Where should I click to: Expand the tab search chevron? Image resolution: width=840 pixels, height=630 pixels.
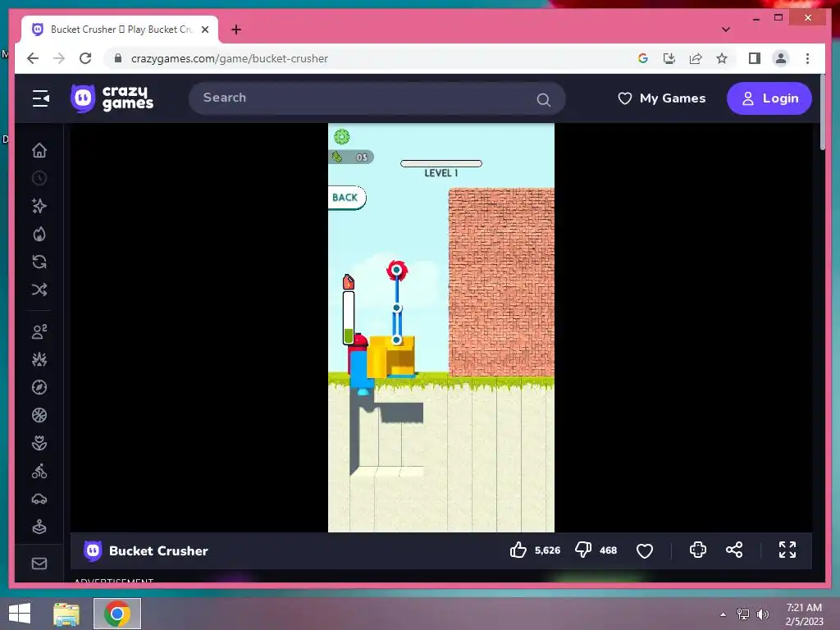[726, 30]
